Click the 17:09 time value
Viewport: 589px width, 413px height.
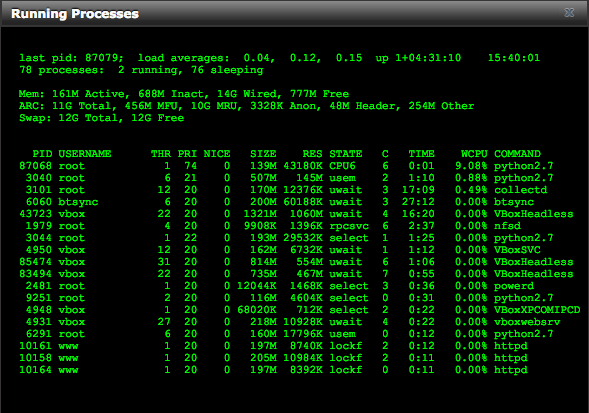418,190
